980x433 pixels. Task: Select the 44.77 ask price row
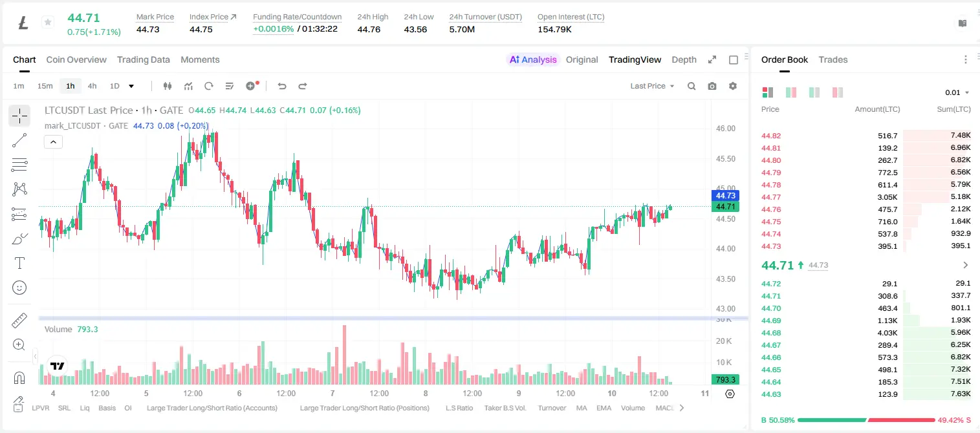pos(866,197)
